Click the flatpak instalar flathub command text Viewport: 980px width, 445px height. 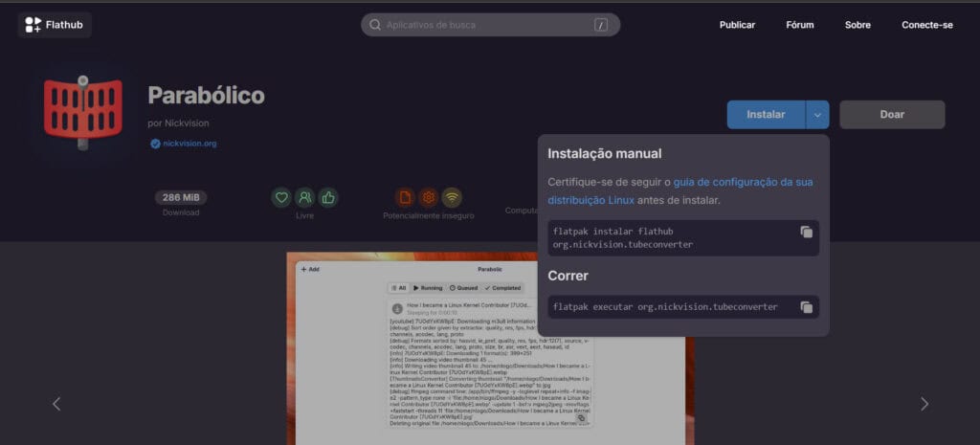[x=622, y=238]
